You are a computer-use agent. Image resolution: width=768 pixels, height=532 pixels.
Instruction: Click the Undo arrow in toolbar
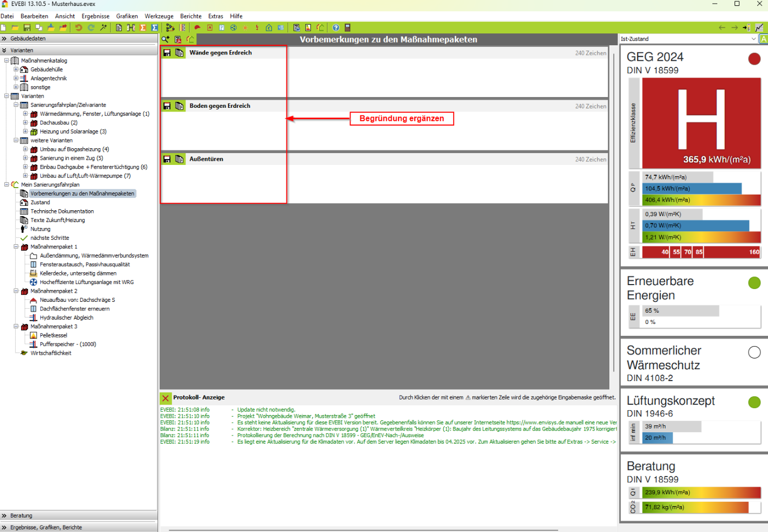coord(79,27)
